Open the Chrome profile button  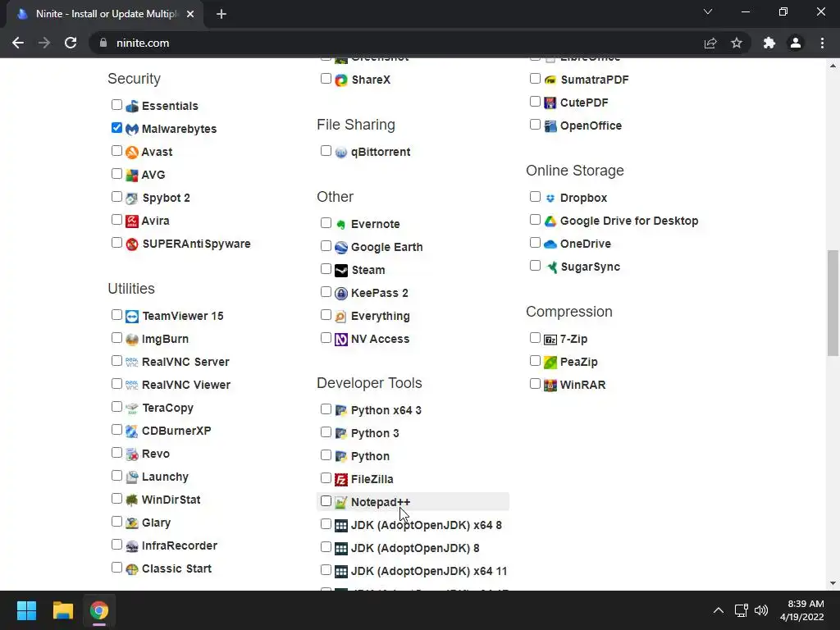click(796, 43)
